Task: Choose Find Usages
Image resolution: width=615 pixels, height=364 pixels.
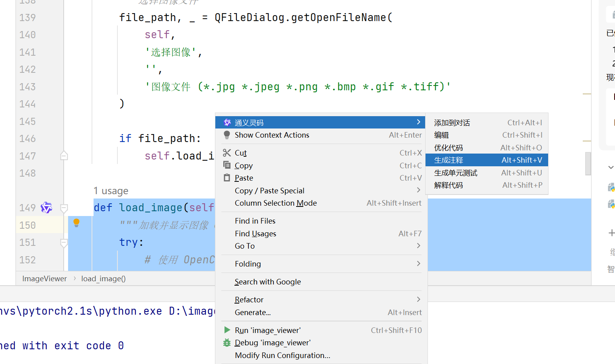Action: (x=321, y=234)
